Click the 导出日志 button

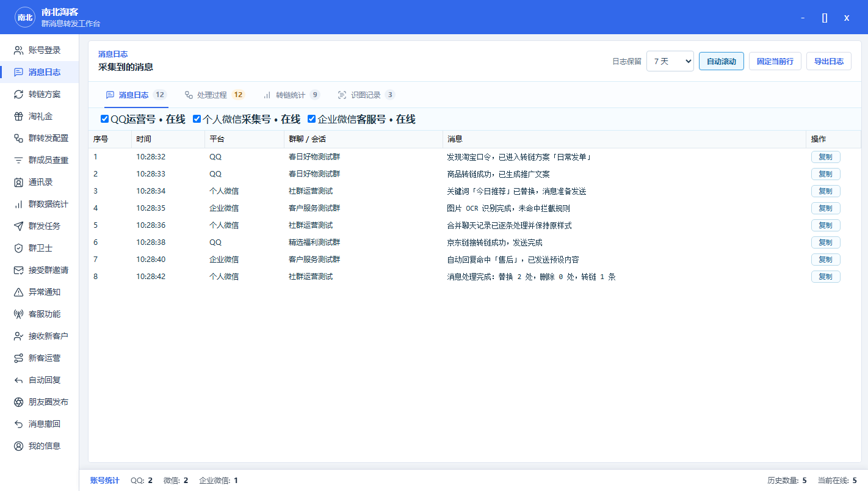(x=829, y=61)
